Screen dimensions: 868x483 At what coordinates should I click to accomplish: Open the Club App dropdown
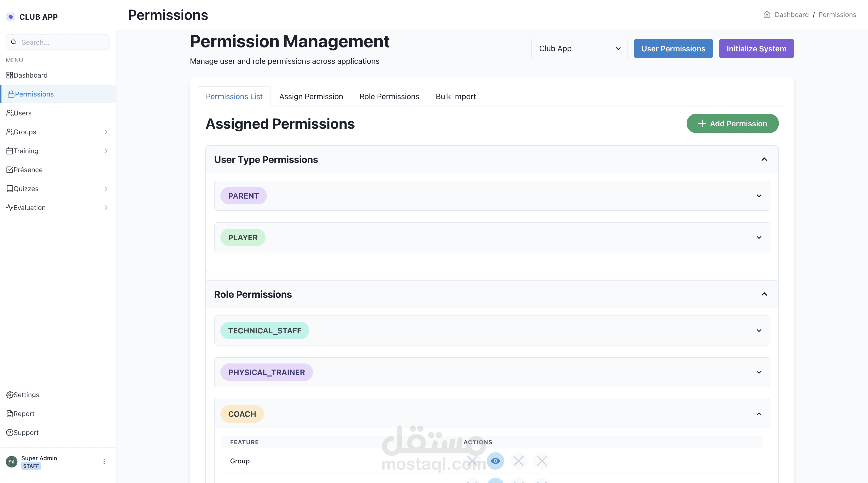(579, 48)
